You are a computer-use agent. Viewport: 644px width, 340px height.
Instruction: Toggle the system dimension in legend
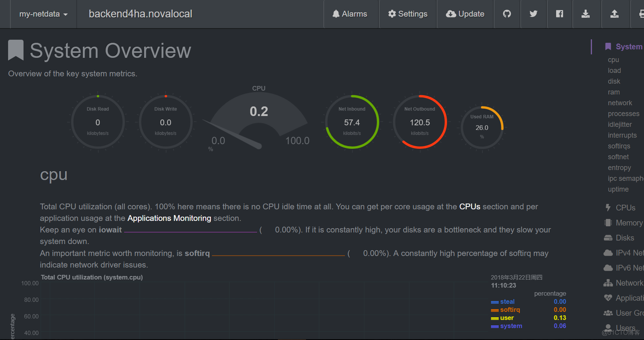[511, 326]
